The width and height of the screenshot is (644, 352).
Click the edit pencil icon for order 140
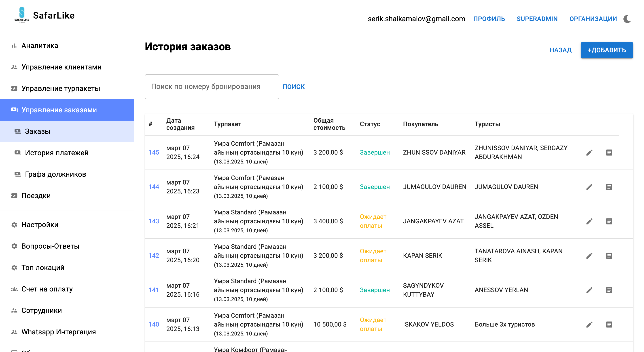coord(589,325)
